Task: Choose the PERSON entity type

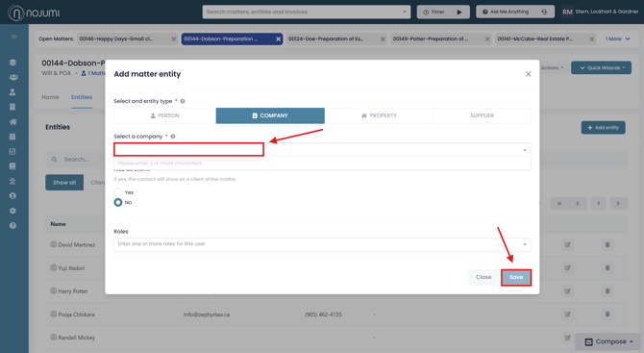Action: [x=164, y=115]
